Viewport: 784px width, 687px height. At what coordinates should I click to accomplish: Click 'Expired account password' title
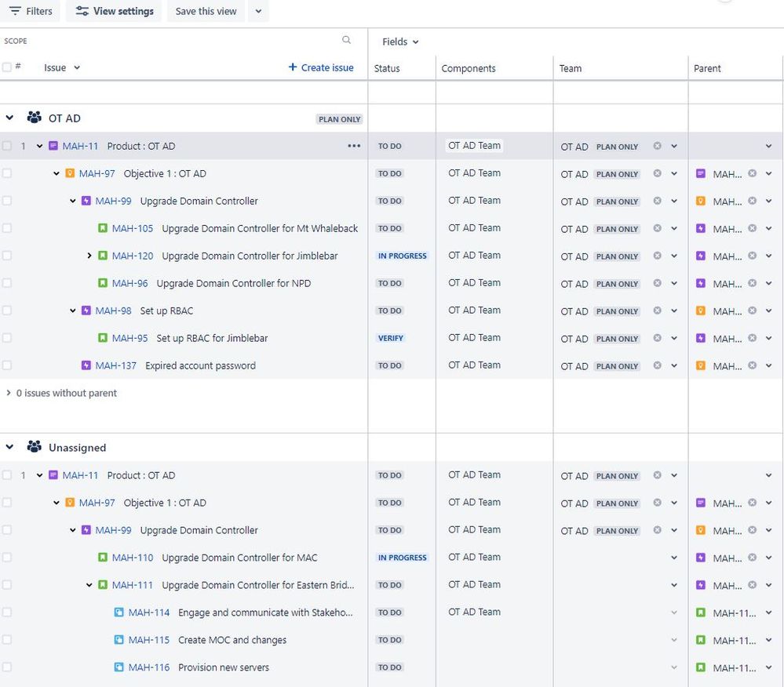pos(200,365)
